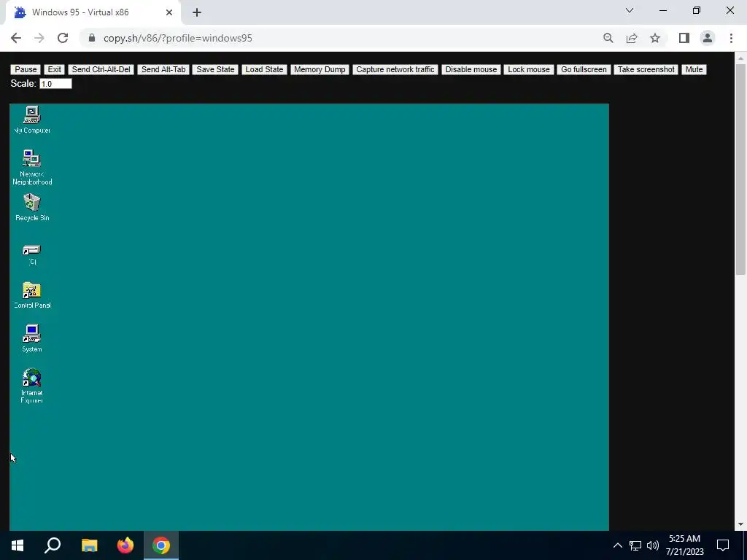747x560 pixels.
Task: Open Windows Start menu
Action: point(18,545)
